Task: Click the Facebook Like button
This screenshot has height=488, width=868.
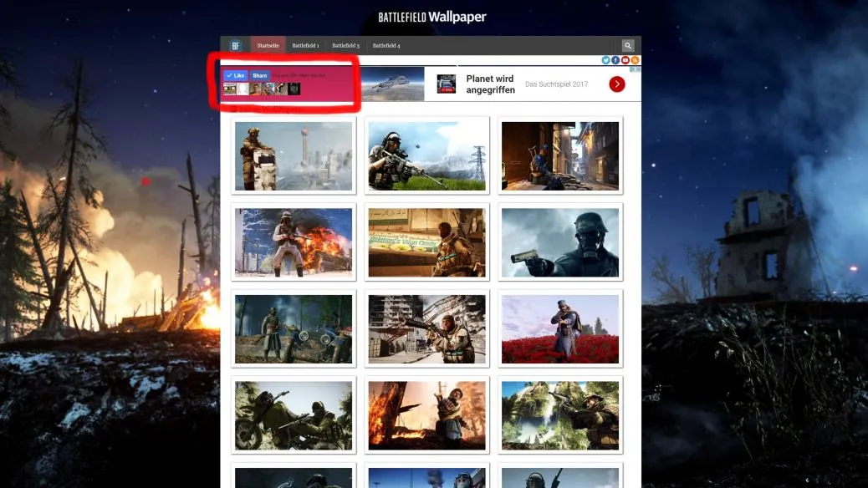Action: pos(235,75)
